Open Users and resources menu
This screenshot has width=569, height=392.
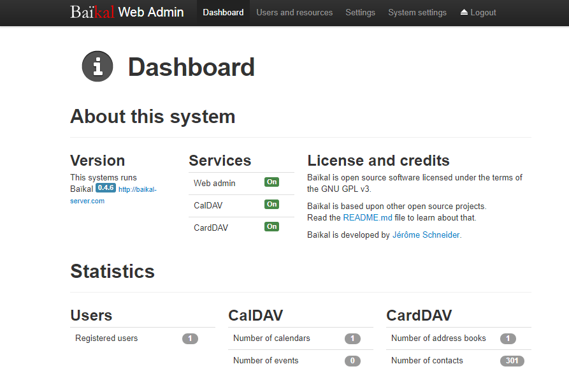pos(294,12)
